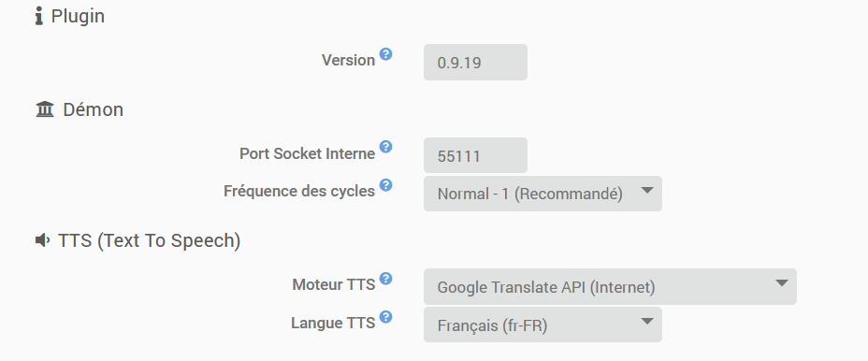Click the Moteur TTS label
868x361 pixels.
[334, 284]
